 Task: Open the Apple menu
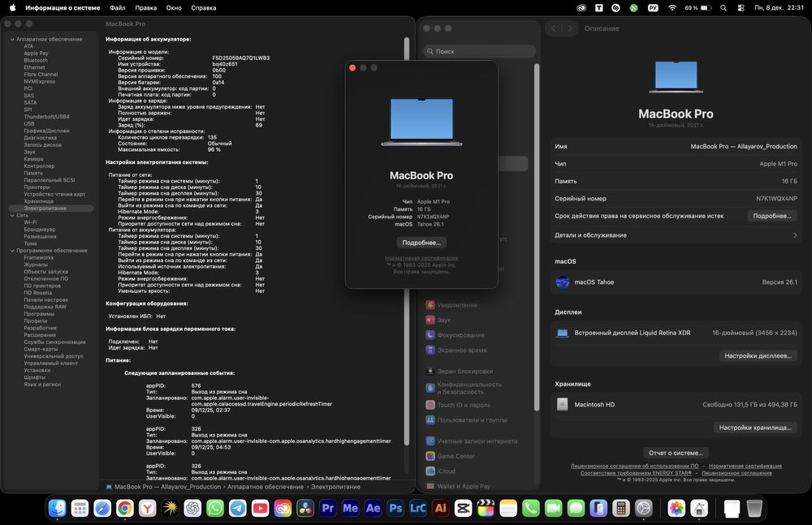point(12,8)
